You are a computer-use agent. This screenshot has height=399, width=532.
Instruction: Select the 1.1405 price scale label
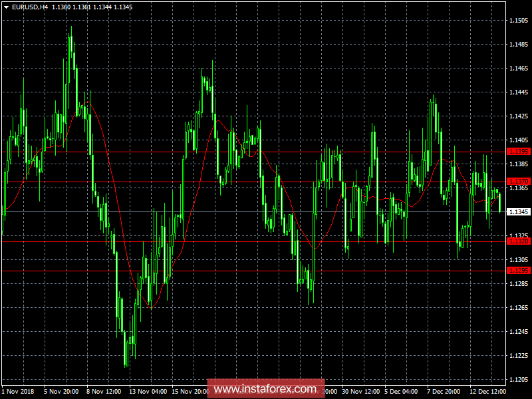tap(519, 140)
